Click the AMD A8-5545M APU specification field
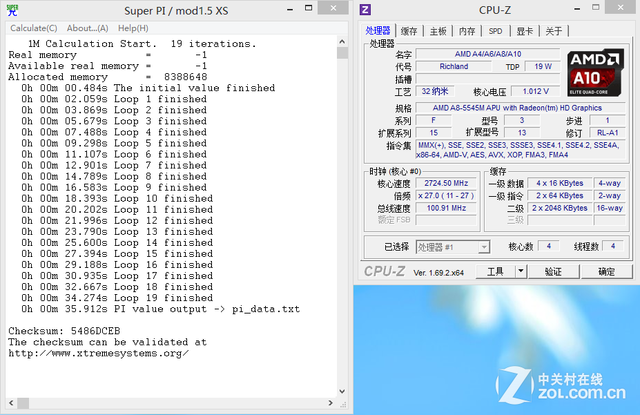The height and width of the screenshot is (415, 640). point(520,108)
